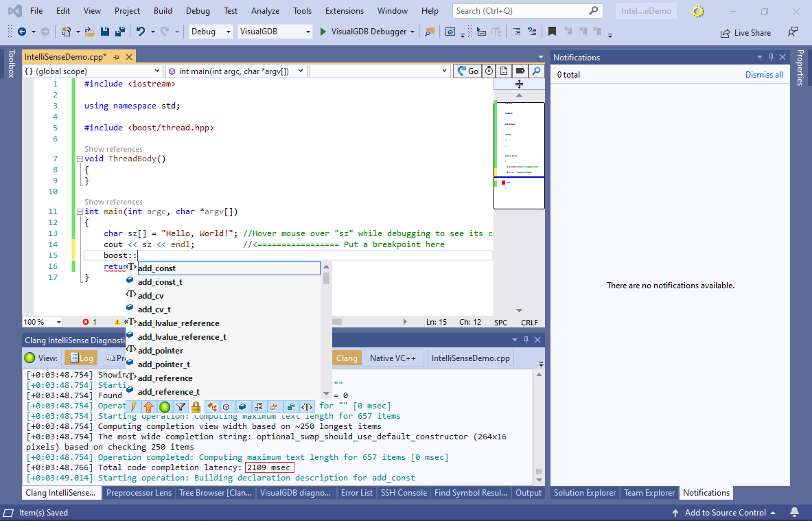Viewport: 812px width, 521px height.
Task: Click the editor horizontal scrollbar thumb
Action: (x=337, y=322)
